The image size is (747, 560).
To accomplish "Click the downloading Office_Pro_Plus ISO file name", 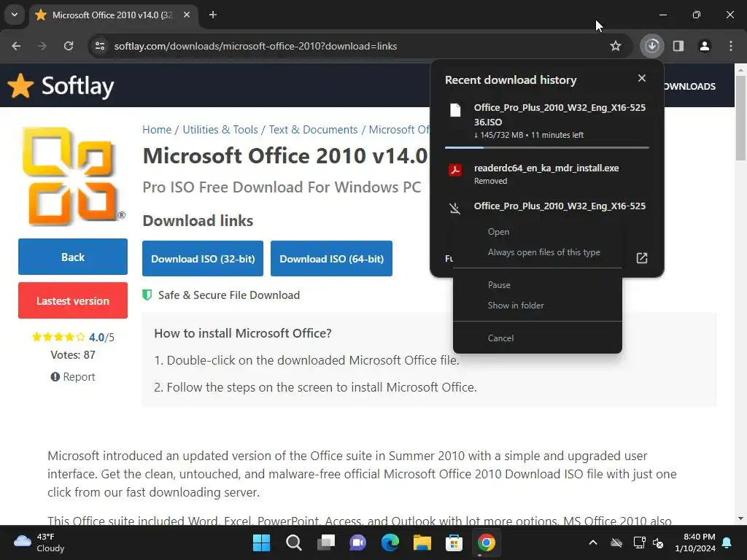I will [x=560, y=114].
